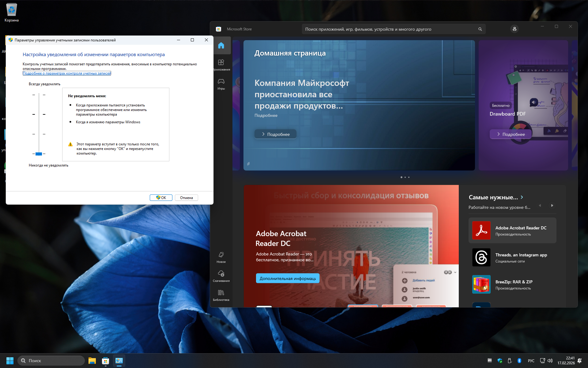
Task: Click the UAC notification level slider thumb
Action: pyautogui.click(x=39, y=154)
